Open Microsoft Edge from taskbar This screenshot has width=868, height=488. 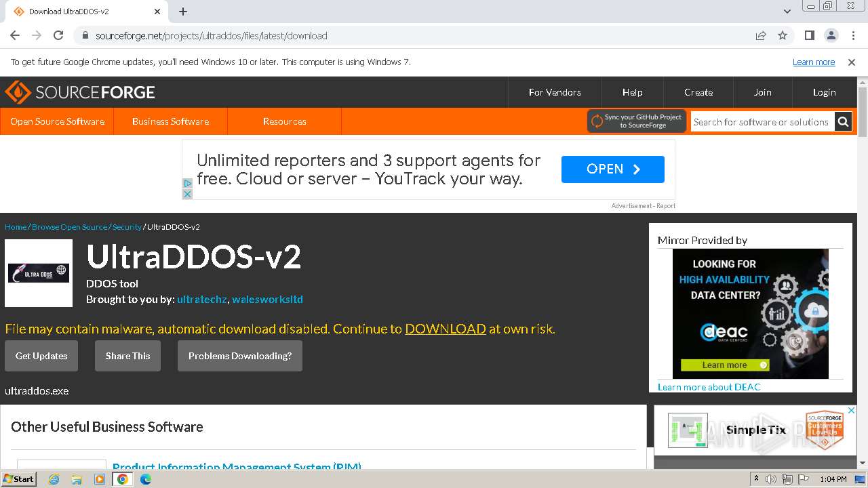tap(146, 479)
